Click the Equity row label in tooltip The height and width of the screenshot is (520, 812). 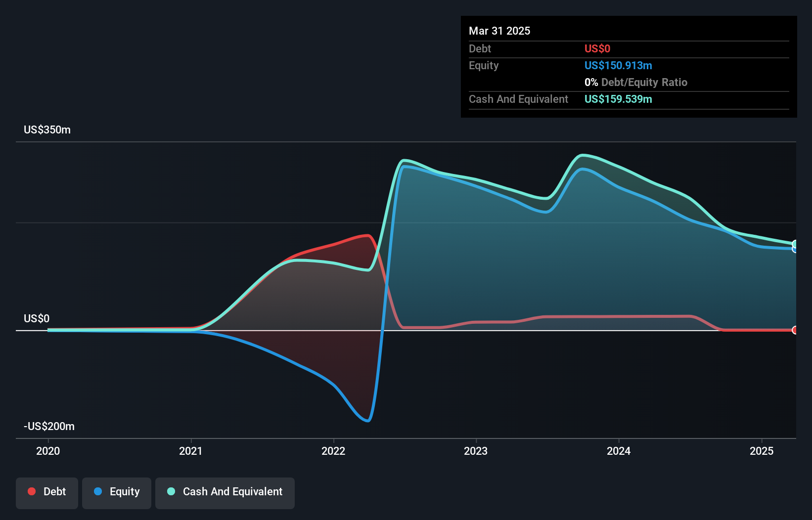click(484, 65)
